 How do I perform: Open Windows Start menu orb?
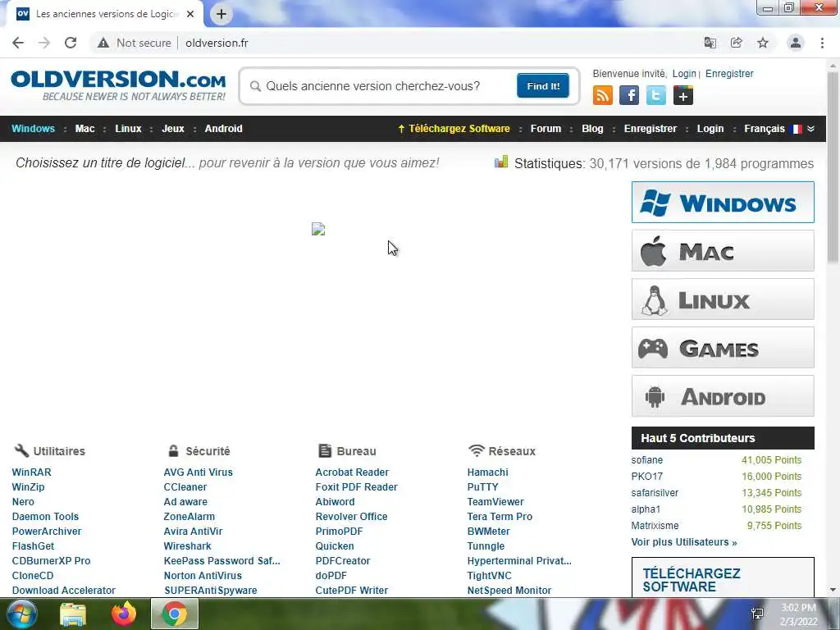[22, 614]
